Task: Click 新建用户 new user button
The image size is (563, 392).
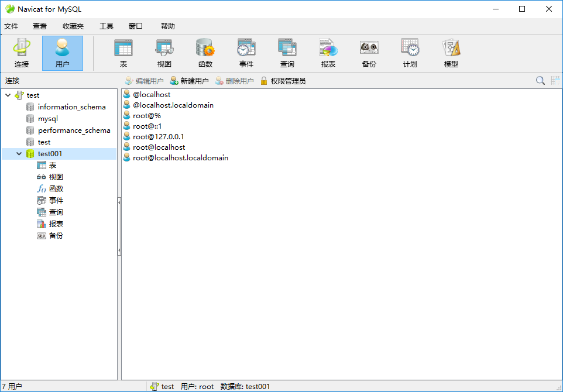Action: [x=189, y=81]
